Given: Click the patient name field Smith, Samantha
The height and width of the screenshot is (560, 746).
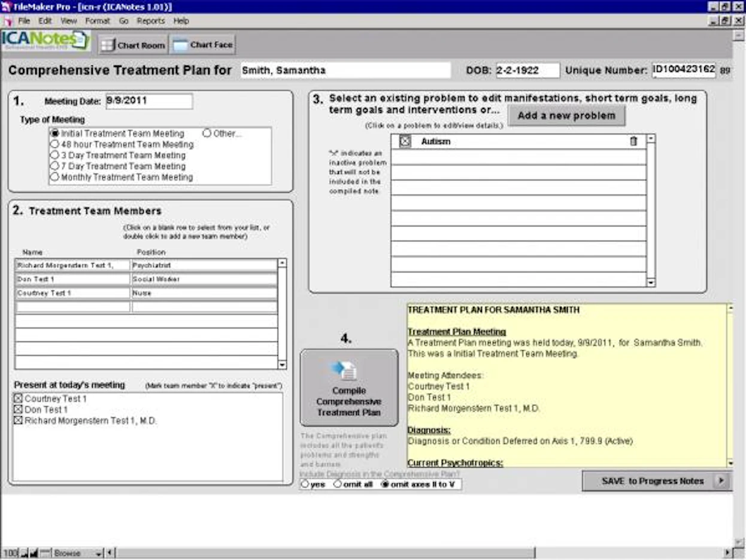Looking at the screenshot, I should pos(345,70).
